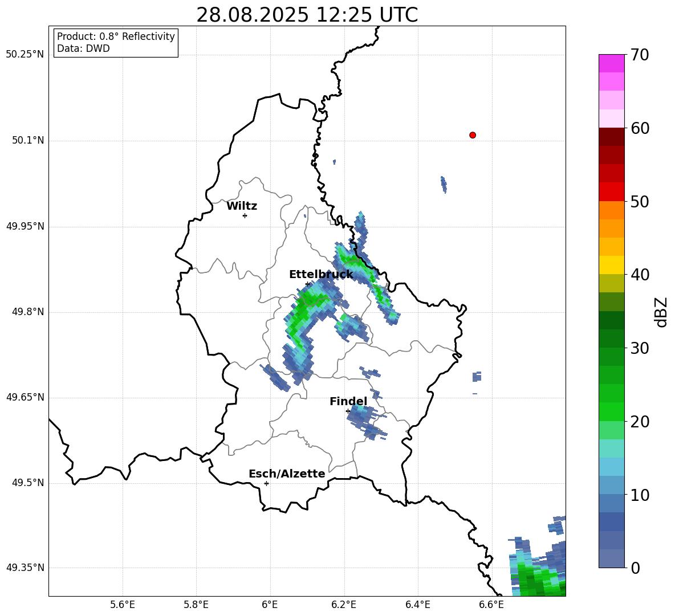Click the 6°E longitude label

click(270, 605)
